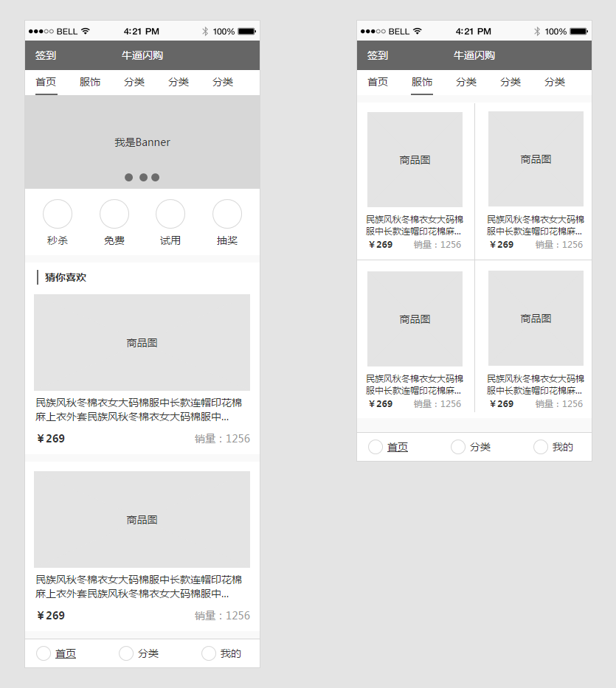This screenshot has height=688, width=616.
Task: Tap 我的 label in left phone bottom bar
Action: (231, 654)
